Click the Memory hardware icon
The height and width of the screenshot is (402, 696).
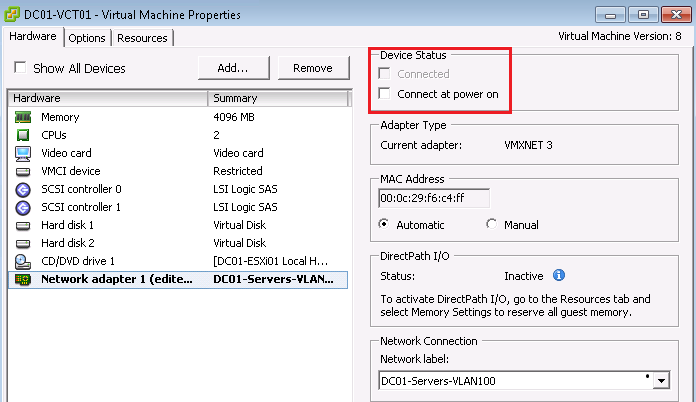pos(23,117)
